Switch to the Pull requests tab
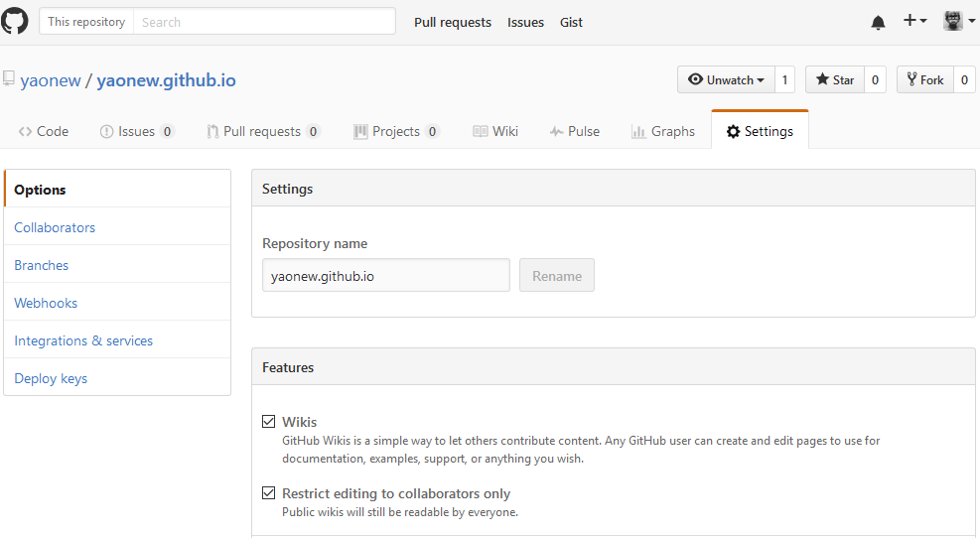 point(262,131)
